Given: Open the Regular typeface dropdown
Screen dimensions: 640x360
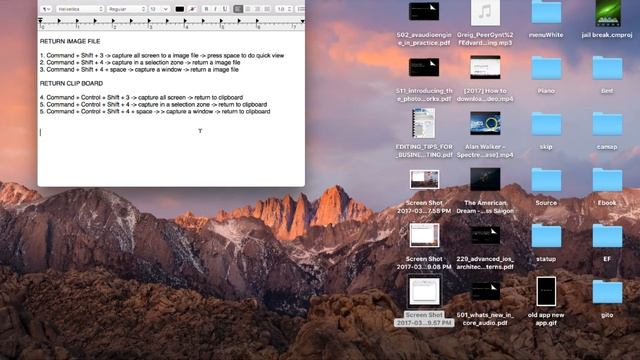Looking at the screenshot, I should 126,9.
